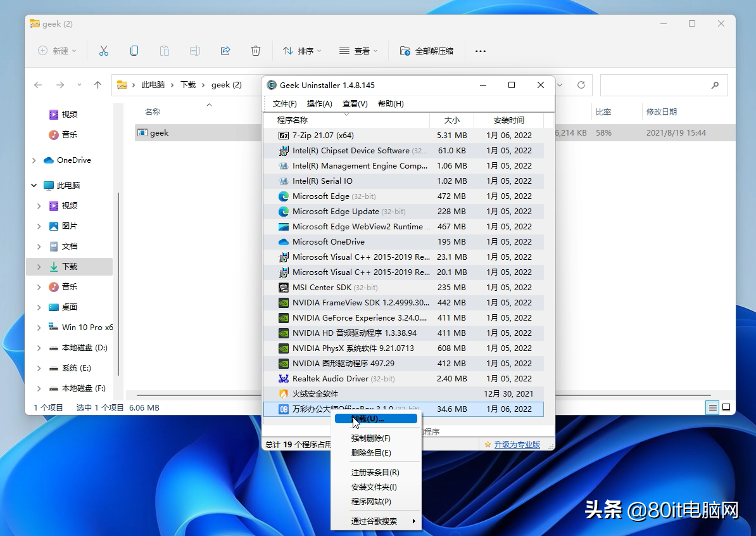The width and height of the screenshot is (756, 536).
Task: Choose 强制删除(F) from context menu
Action: tap(371, 438)
